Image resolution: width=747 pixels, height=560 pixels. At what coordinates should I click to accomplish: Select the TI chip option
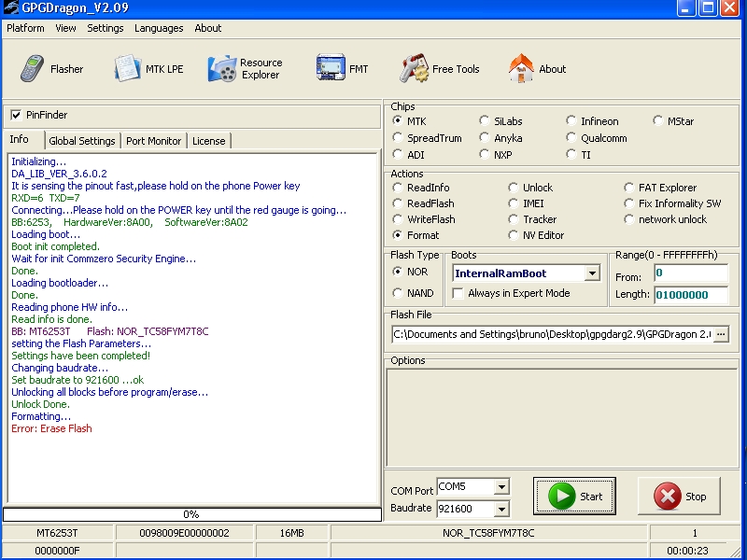(571, 154)
